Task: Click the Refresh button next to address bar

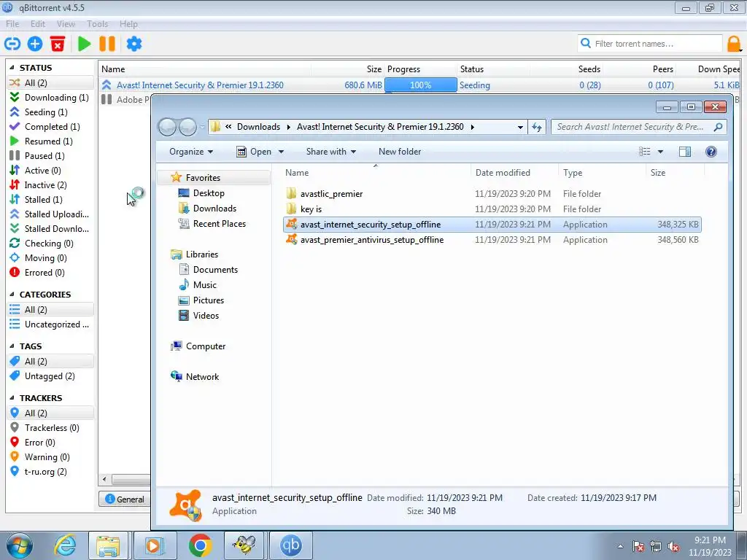Action: coord(537,127)
